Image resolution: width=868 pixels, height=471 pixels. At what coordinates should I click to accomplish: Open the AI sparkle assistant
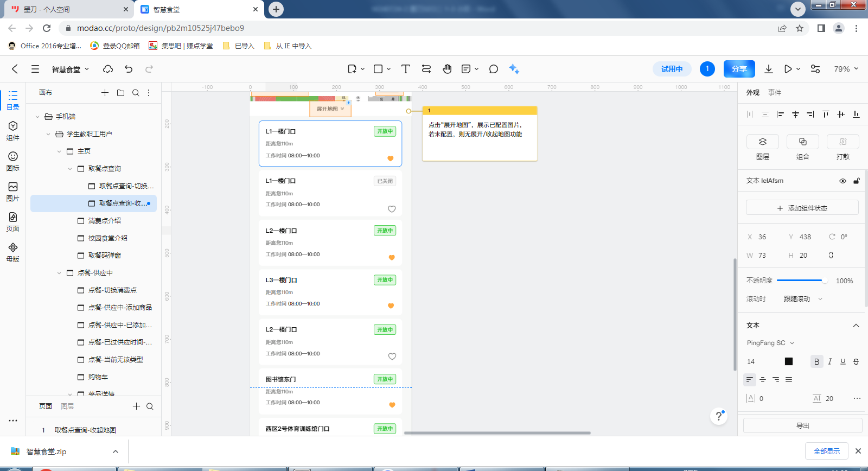pyautogui.click(x=514, y=69)
